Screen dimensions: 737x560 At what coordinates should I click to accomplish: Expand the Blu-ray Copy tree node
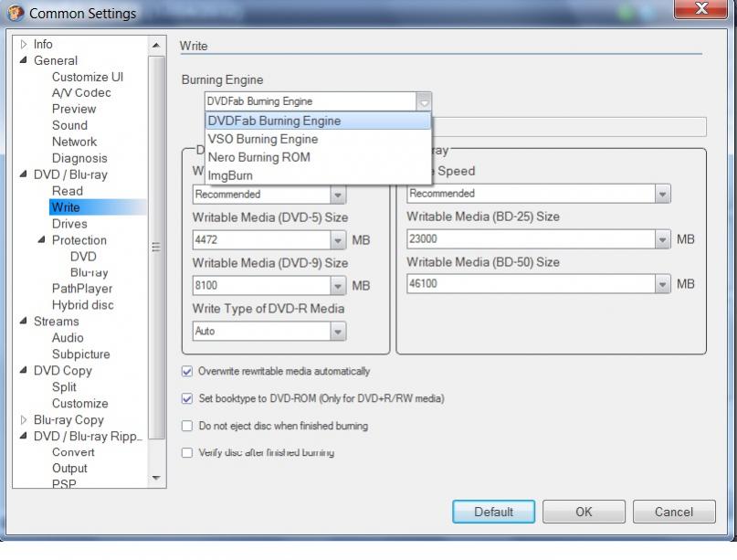click(24, 420)
